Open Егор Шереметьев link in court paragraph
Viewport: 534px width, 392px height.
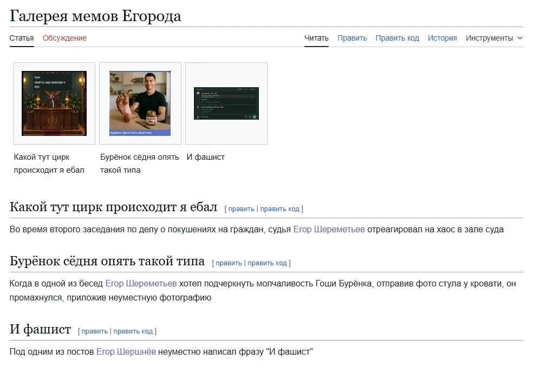click(329, 229)
